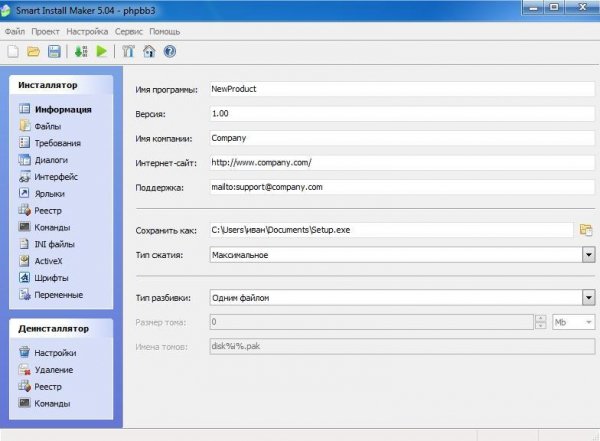
Task: Open Настройки under Деинсталлятор
Action: click(55, 353)
